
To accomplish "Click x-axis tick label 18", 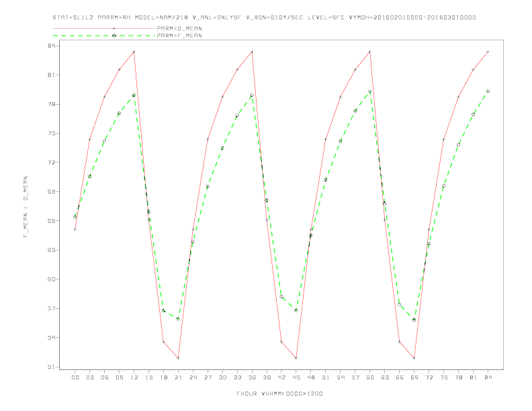I will (x=163, y=377).
